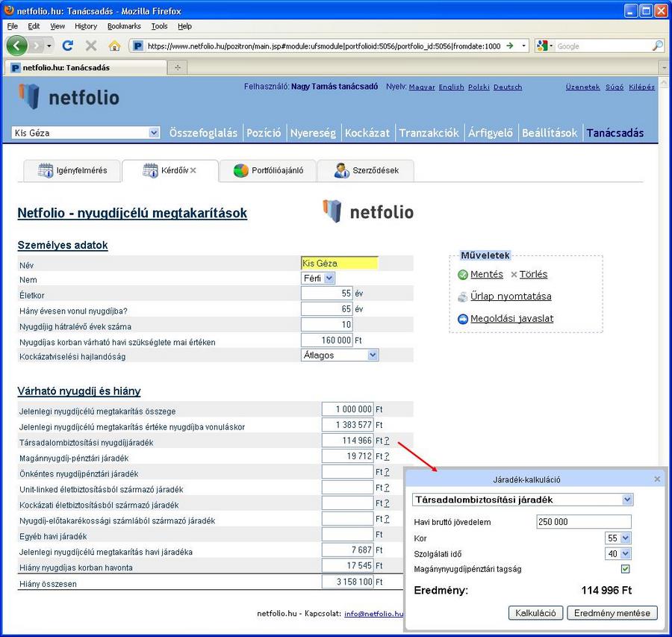Open help for Önkéntes nyugdíjpénztári járadék question mark
672x637 pixels.
[387, 472]
